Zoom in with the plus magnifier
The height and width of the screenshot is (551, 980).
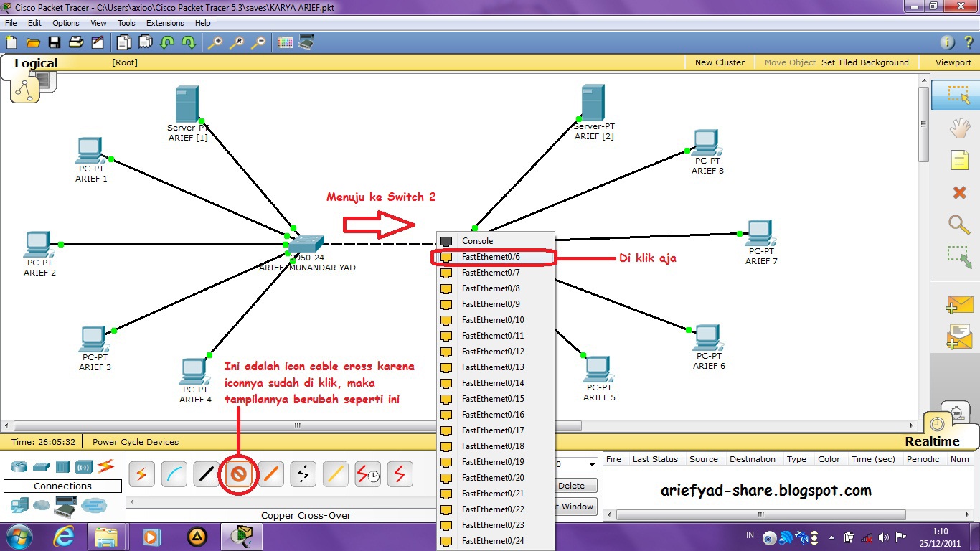point(215,42)
